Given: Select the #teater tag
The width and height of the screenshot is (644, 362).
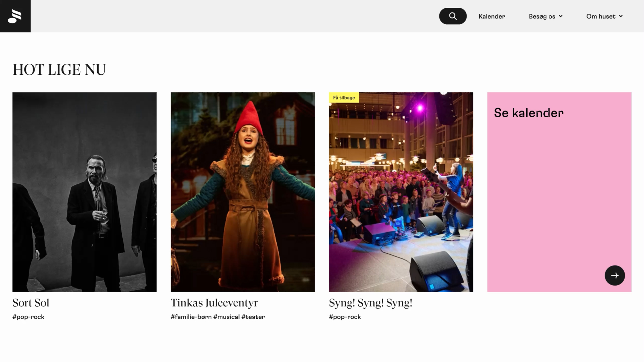Looking at the screenshot, I should [x=253, y=317].
